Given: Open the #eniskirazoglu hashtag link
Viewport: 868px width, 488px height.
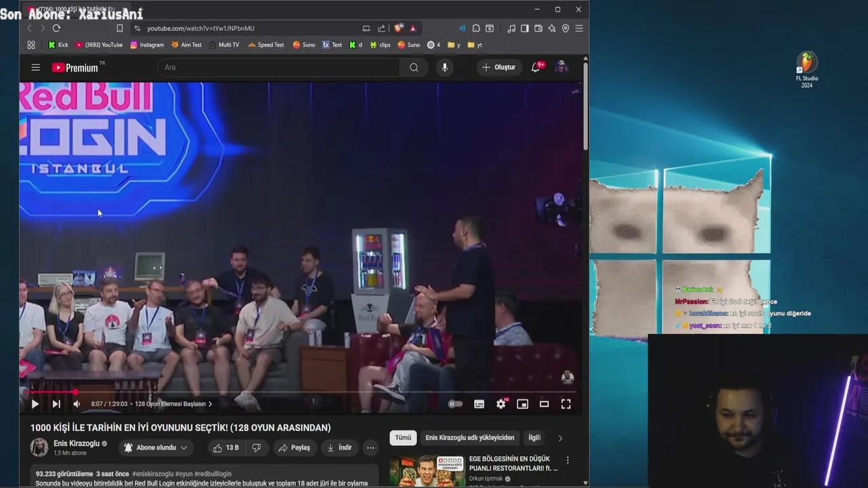Looking at the screenshot, I should pyautogui.click(x=153, y=474).
